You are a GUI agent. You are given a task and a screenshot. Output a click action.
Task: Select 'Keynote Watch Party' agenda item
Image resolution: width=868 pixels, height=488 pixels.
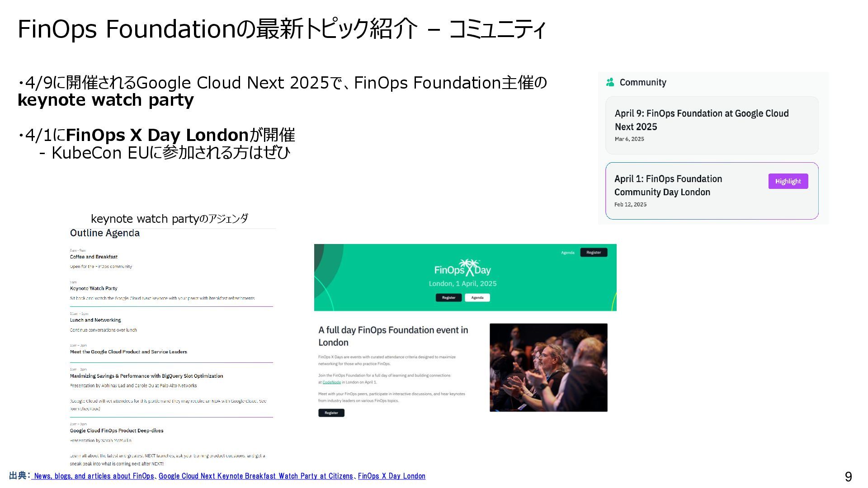click(x=94, y=288)
